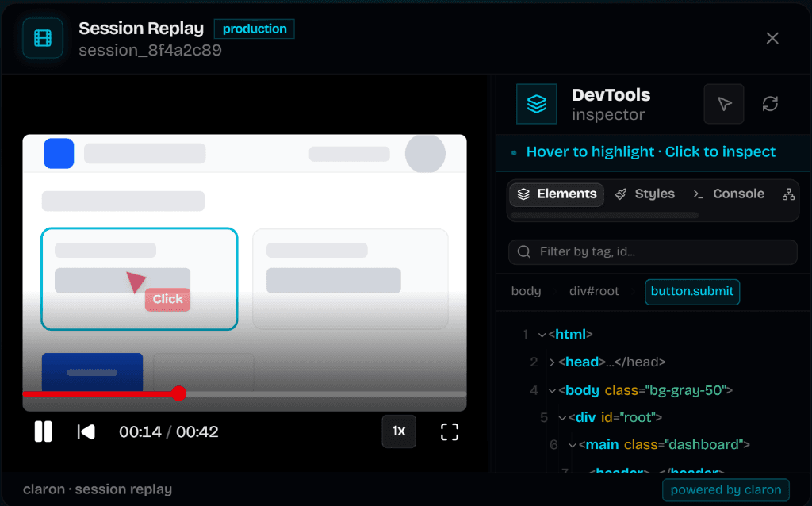The width and height of the screenshot is (812, 506).
Task: Open the DevTools layers icon
Action: [537, 104]
